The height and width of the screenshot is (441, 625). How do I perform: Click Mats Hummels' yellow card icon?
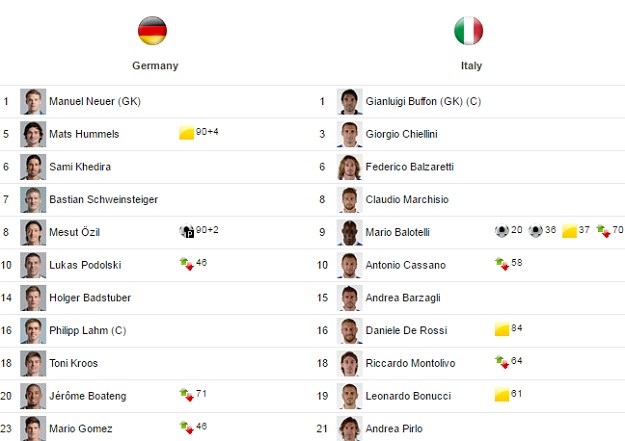[x=187, y=133]
